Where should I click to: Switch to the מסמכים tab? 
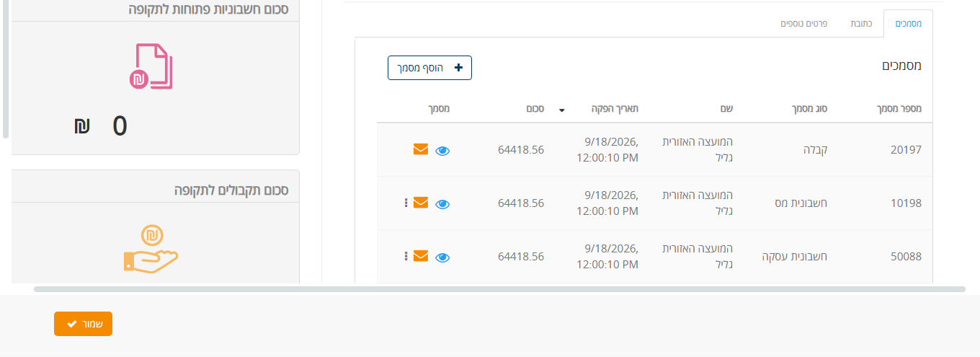click(x=908, y=24)
